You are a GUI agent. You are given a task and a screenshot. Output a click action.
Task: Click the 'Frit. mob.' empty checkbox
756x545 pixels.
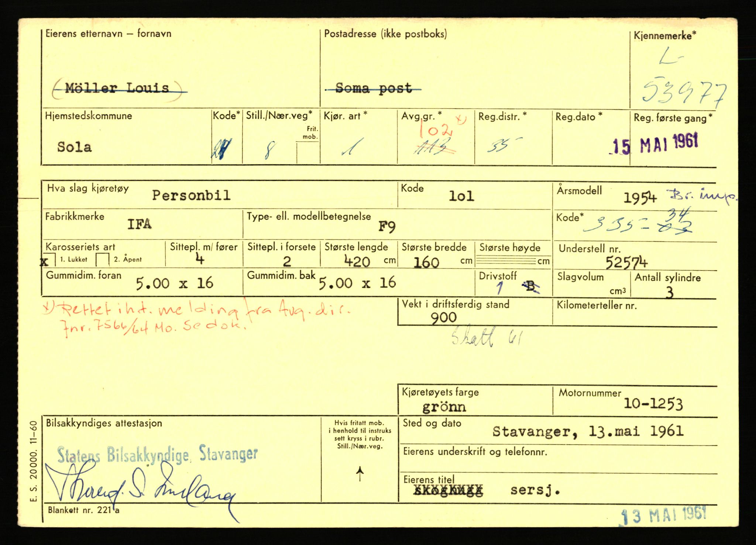click(307, 153)
